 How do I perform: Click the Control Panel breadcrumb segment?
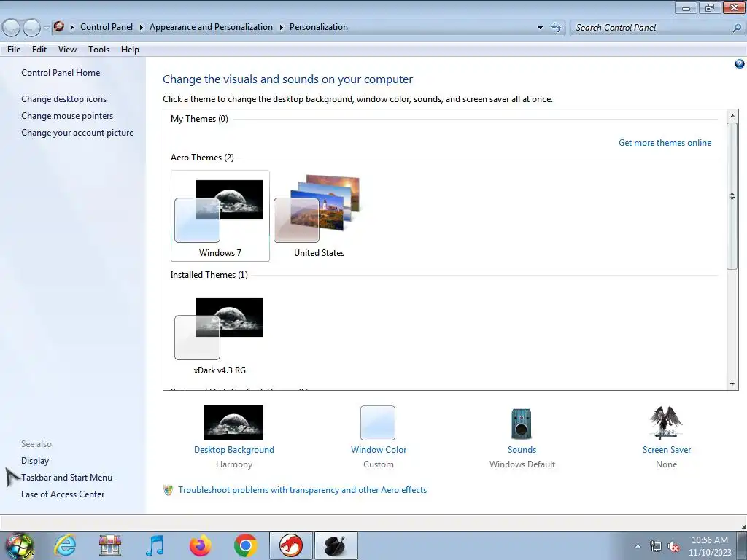(x=107, y=27)
